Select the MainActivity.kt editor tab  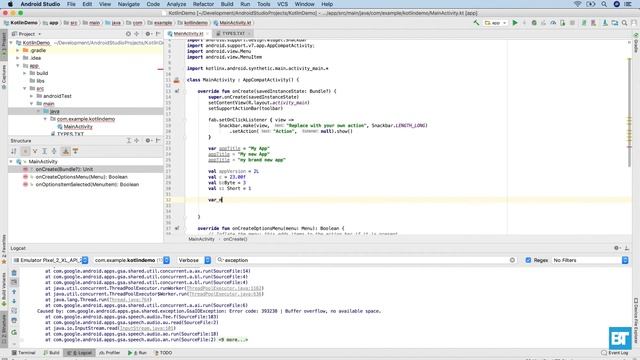(x=188, y=33)
